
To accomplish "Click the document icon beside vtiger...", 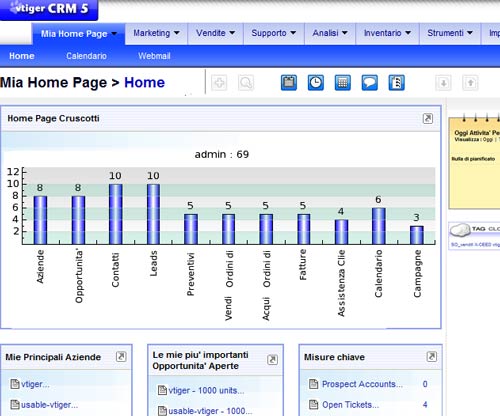I will (15, 384).
